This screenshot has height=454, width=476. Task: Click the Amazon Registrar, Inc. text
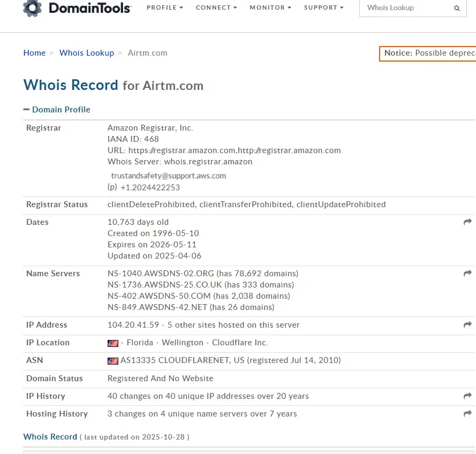pyautogui.click(x=150, y=128)
